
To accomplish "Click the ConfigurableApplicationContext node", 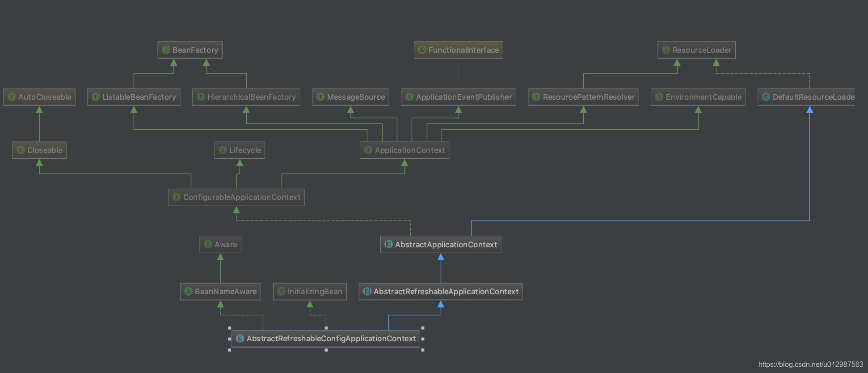I will 236,197.
